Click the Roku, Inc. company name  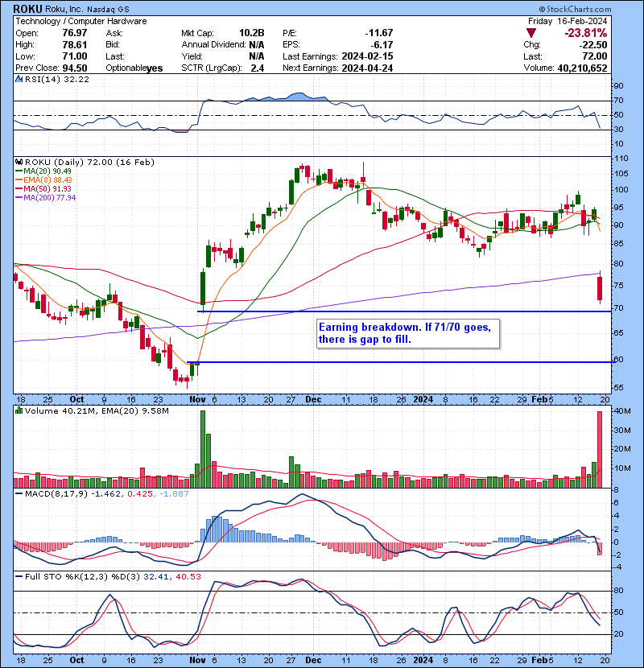[x=64, y=9]
